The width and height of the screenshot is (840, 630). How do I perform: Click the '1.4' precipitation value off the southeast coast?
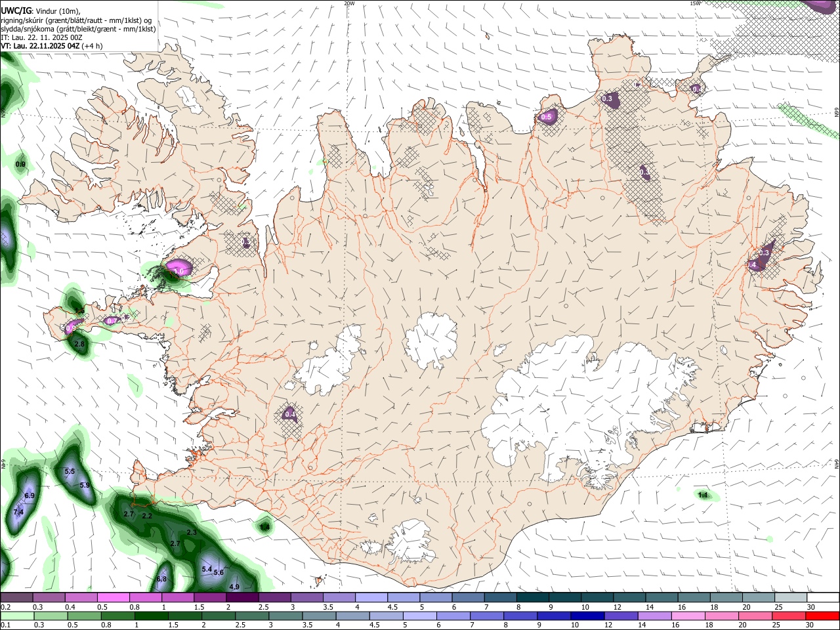pyautogui.click(x=703, y=495)
